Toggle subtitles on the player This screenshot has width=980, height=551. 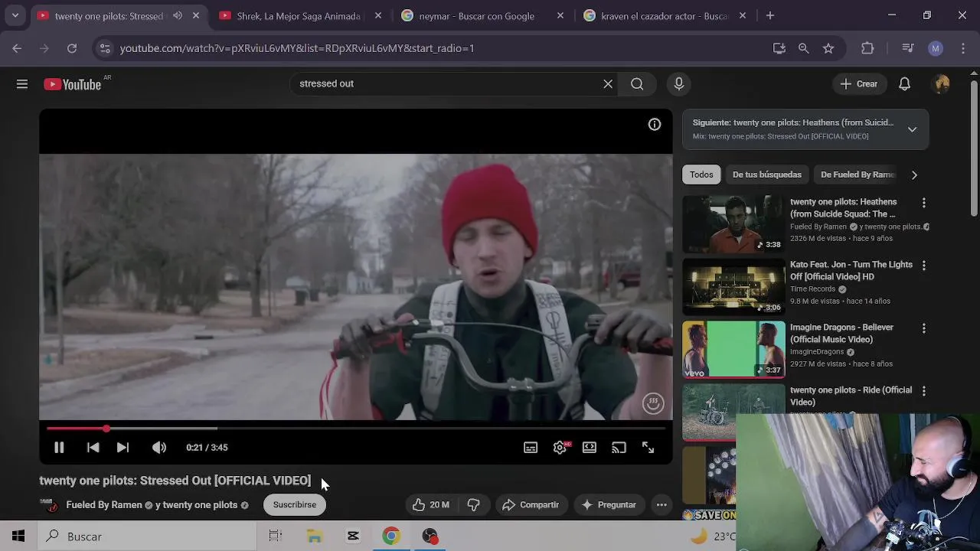coord(531,448)
